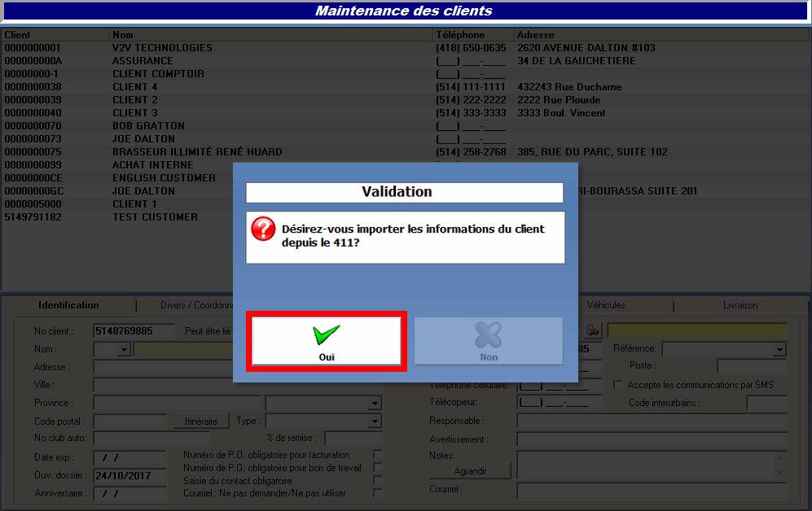The width and height of the screenshot is (812, 511).
Task: Click the Télécopieur phone field
Action: (560, 403)
